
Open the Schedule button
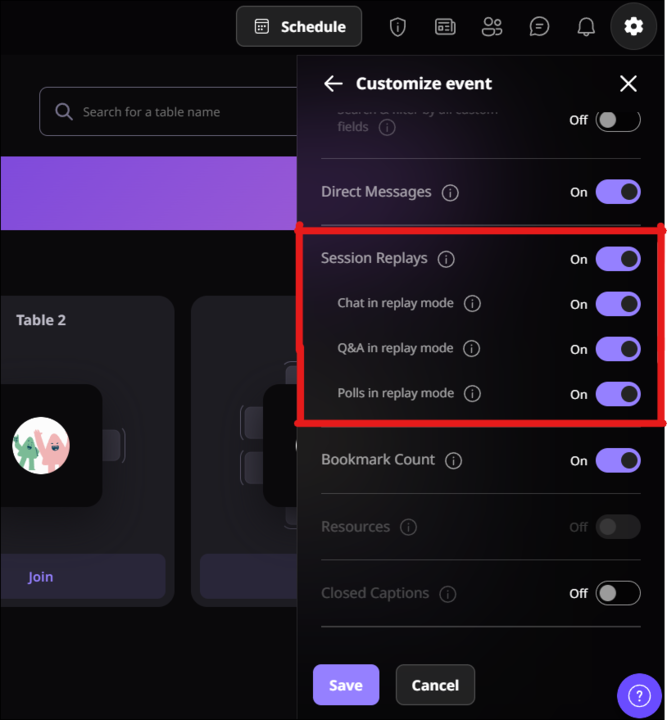[299, 27]
